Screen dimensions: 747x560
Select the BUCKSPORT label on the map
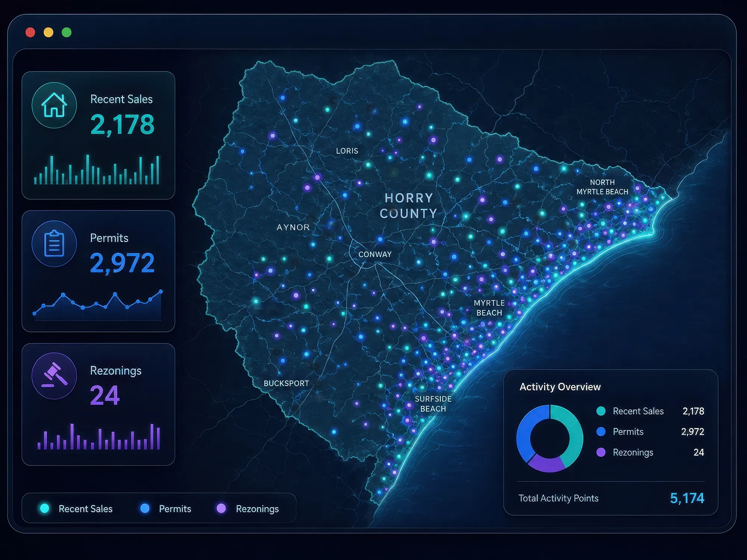[286, 383]
